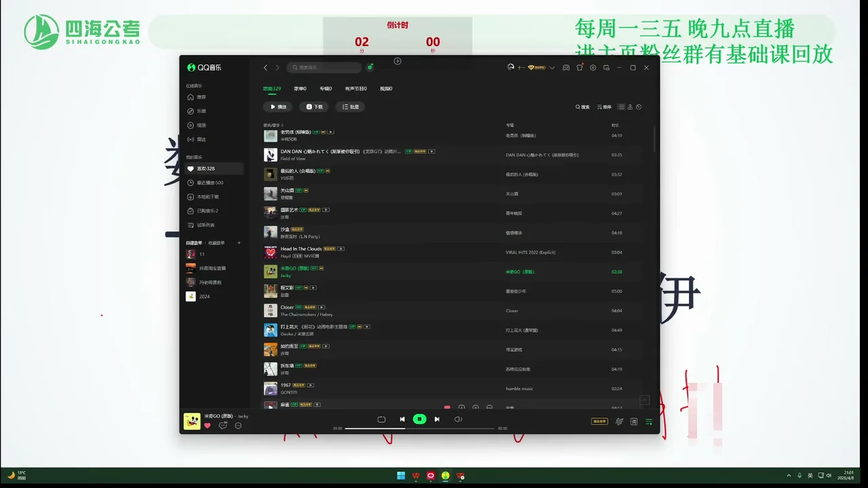This screenshot has width=868, height=488.
Task: Click the 播放 play-all button
Action: tap(278, 107)
